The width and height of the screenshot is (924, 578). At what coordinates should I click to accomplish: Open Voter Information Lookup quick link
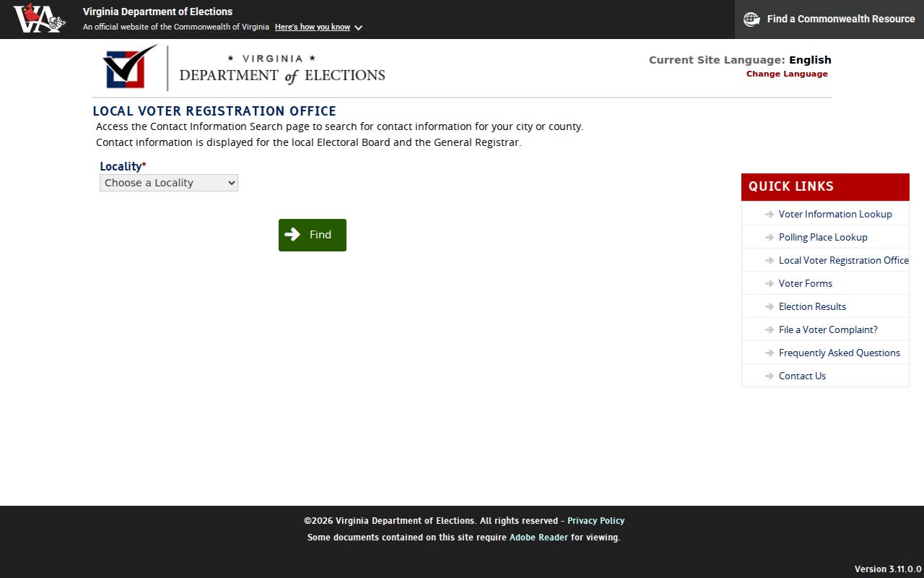835,214
